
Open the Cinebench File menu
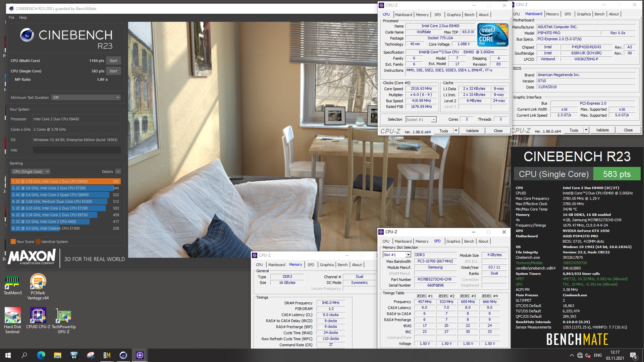[11, 17]
